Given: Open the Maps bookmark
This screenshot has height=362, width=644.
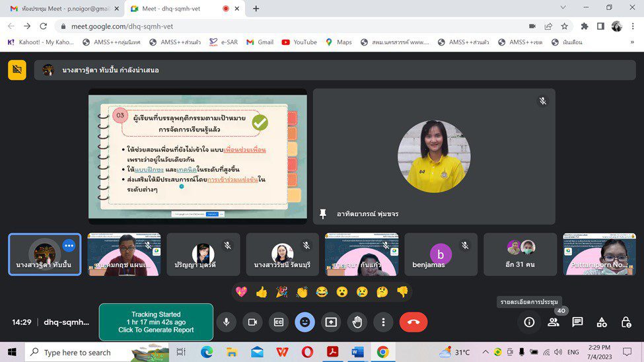Looking at the screenshot, I should 339,42.
